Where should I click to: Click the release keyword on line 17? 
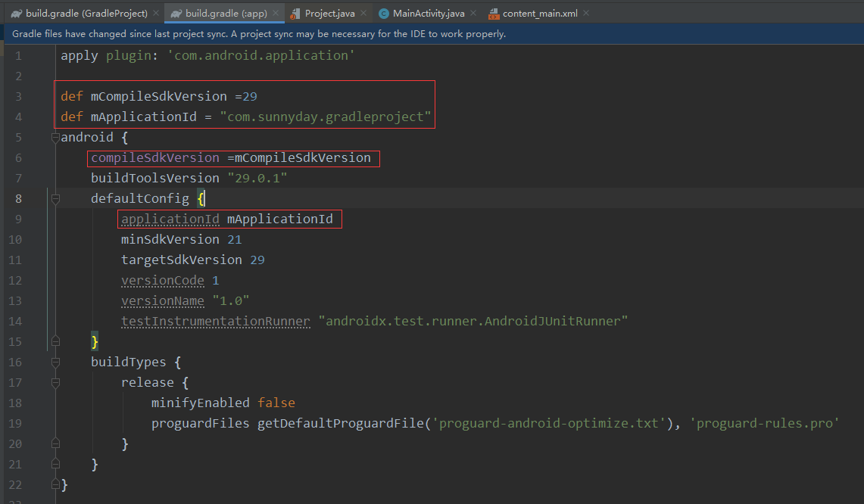tap(148, 382)
